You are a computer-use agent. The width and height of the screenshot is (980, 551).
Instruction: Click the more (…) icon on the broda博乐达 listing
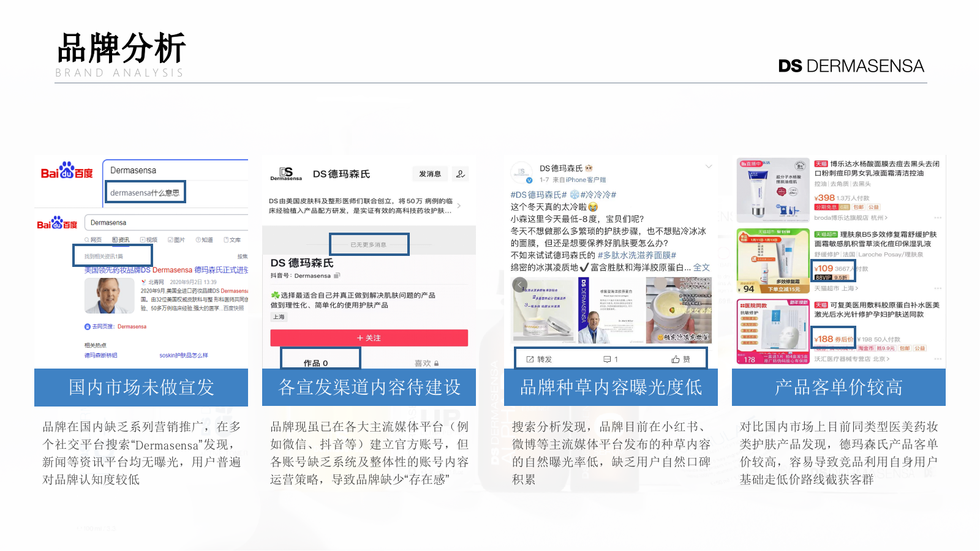point(938,218)
